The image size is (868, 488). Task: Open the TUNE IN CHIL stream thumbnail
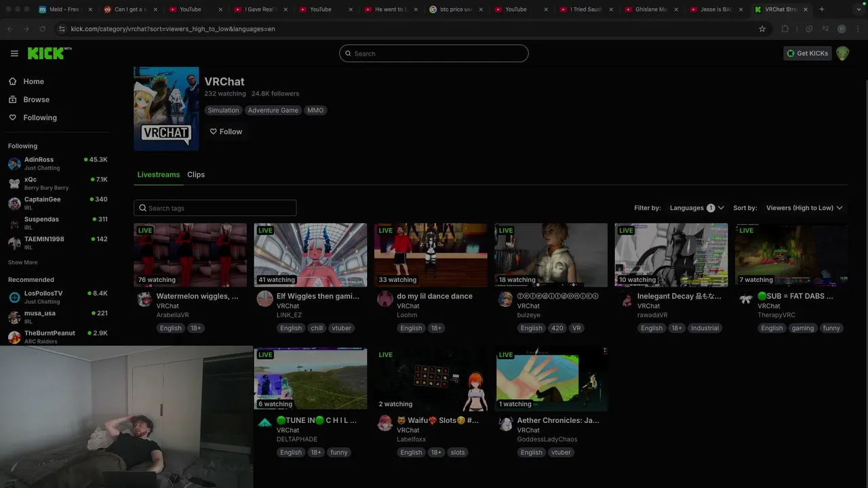311,379
